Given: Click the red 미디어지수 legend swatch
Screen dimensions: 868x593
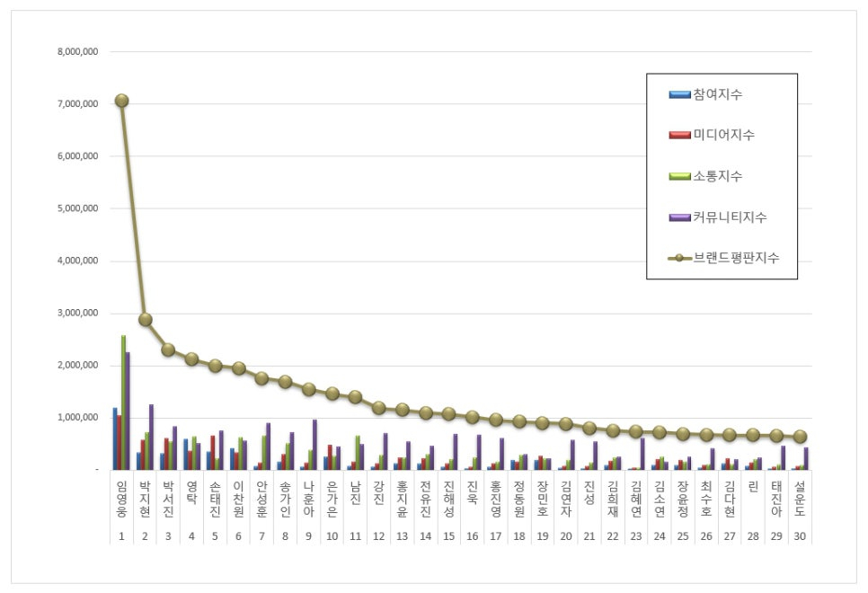Looking at the screenshot, I should pos(679,135).
